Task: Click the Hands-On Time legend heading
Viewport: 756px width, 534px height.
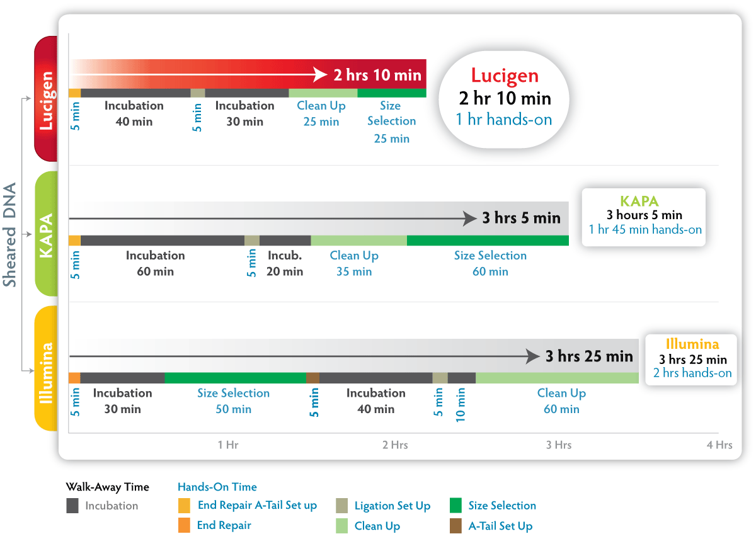Action: tap(217, 487)
